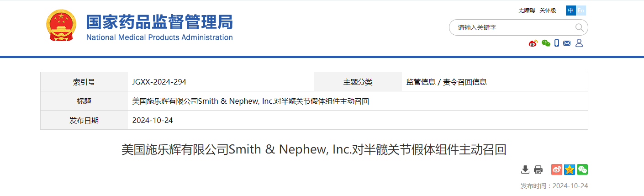Open the header Weibo icon
The height and width of the screenshot is (196, 644).
pos(533,43)
